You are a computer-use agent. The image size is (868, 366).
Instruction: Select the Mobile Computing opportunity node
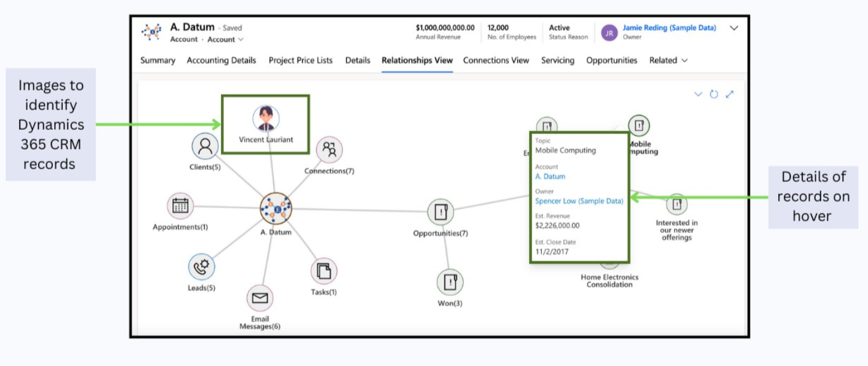(639, 126)
